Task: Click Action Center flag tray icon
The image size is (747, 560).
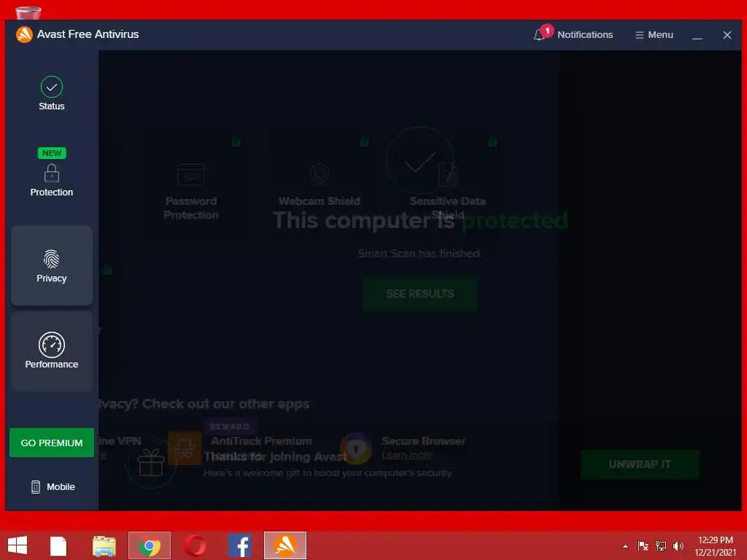Action: click(x=643, y=545)
